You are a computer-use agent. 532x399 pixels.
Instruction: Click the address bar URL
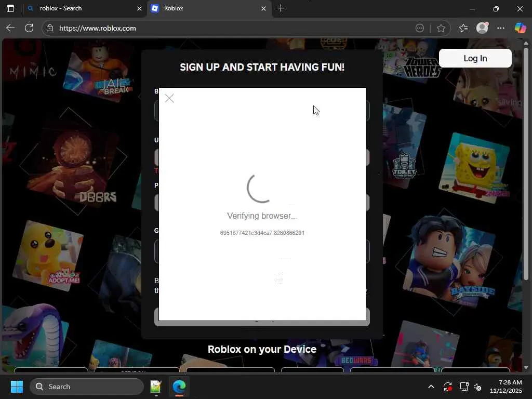(x=97, y=28)
